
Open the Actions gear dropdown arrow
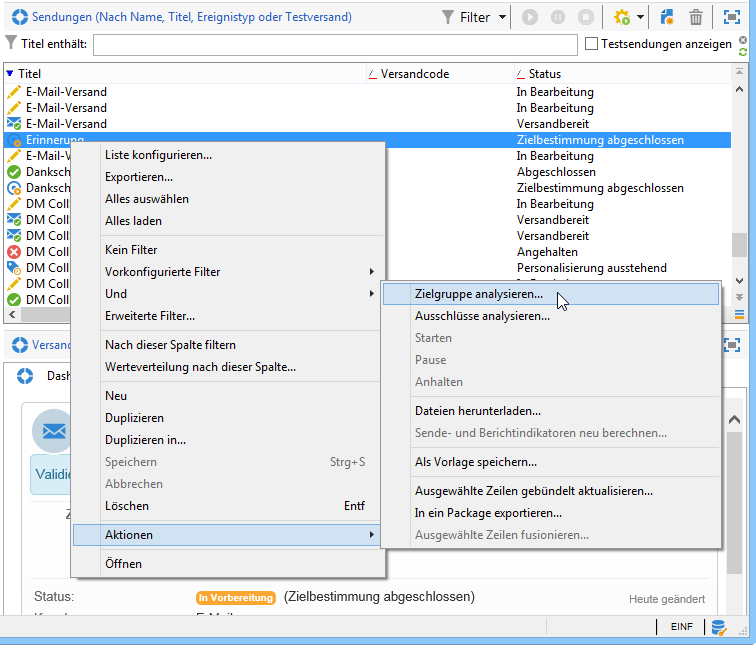640,17
